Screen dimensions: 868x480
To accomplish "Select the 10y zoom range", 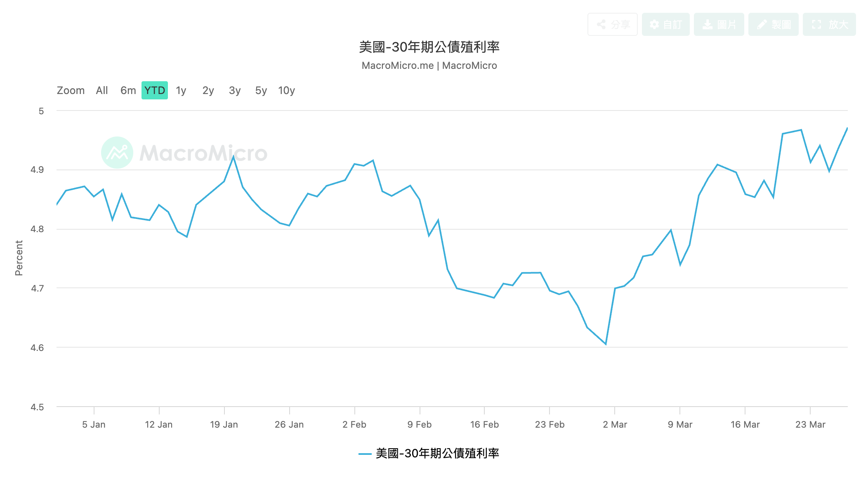I will click(286, 90).
